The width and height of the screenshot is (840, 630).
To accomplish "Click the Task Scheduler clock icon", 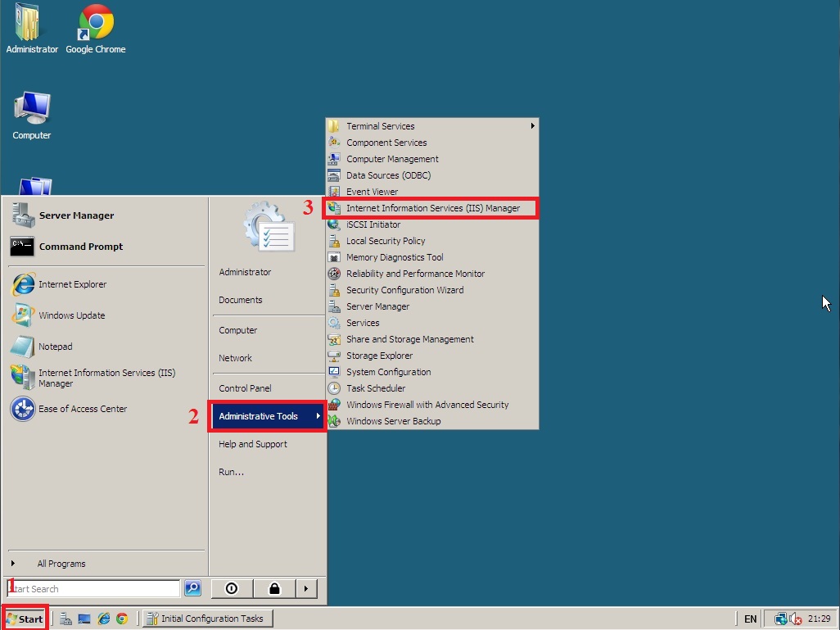I will 334,388.
